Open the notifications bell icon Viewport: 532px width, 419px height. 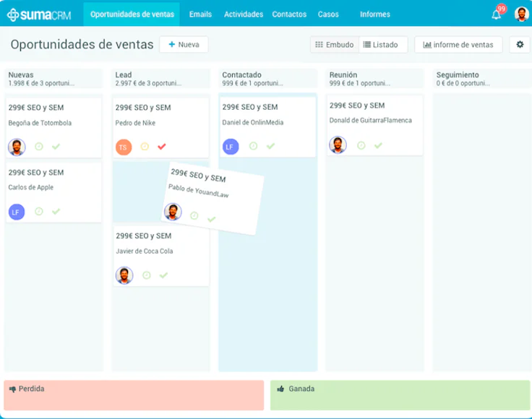coord(496,15)
